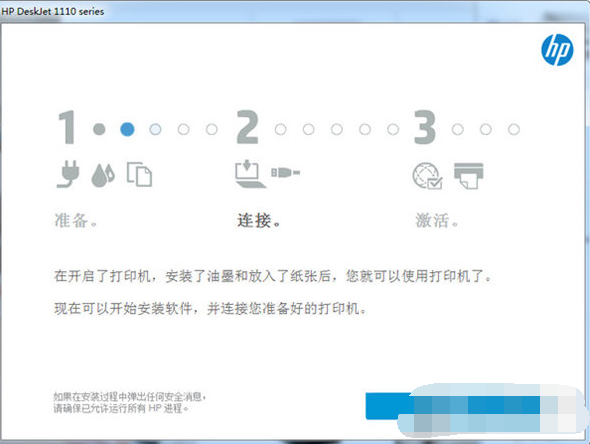Select the gray completed progress dot
Image resolution: width=590 pixels, height=444 pixels.
(x=99, y=129)
